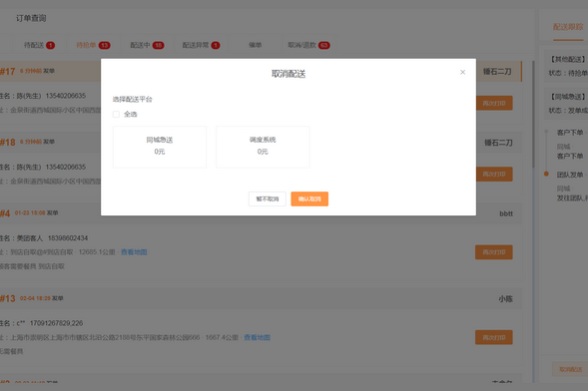
Task: Select order #4 header row
Action: pos(261,213)
